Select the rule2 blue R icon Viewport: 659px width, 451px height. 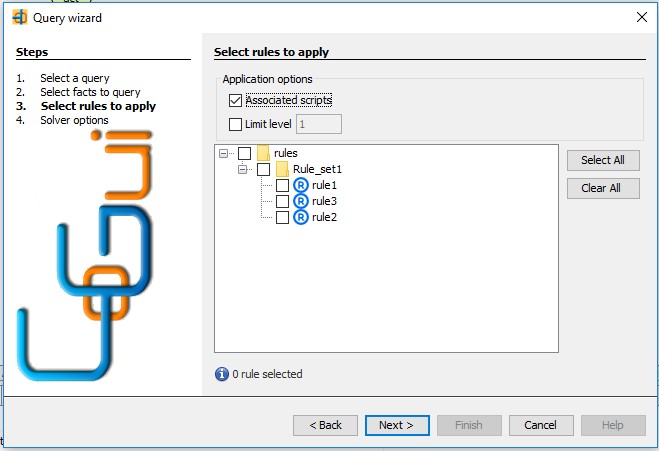pos(301,217)
